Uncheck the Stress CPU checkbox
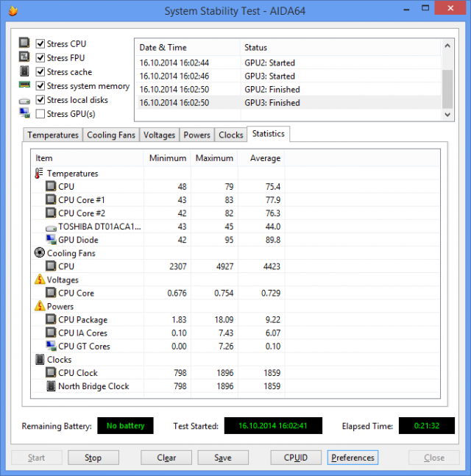The image size is (471, 476). pos(40,43)
